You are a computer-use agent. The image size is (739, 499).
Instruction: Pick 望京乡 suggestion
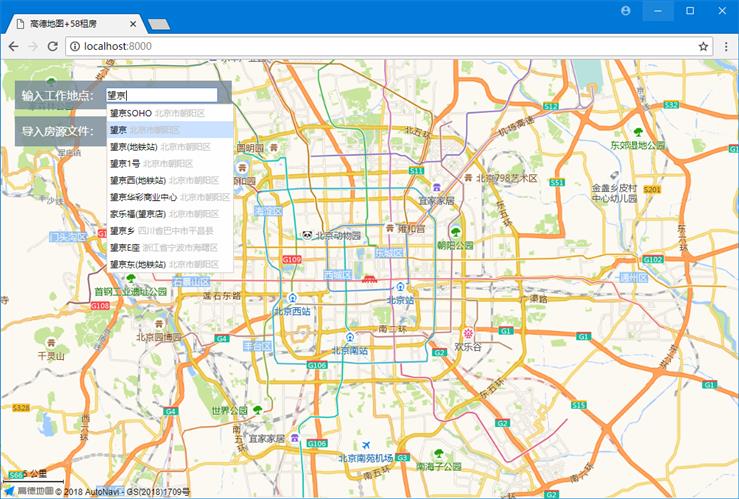click(170, 231)
